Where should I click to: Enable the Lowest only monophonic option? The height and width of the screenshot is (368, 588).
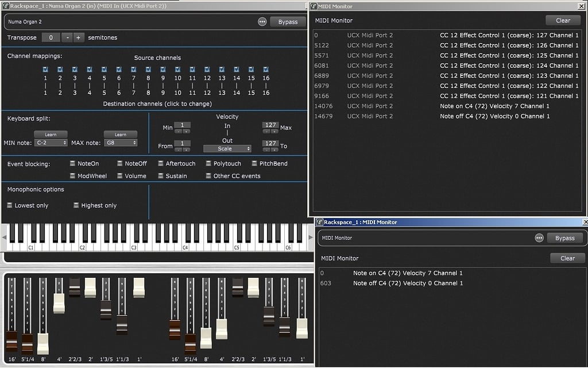click(x=10, y=205)
